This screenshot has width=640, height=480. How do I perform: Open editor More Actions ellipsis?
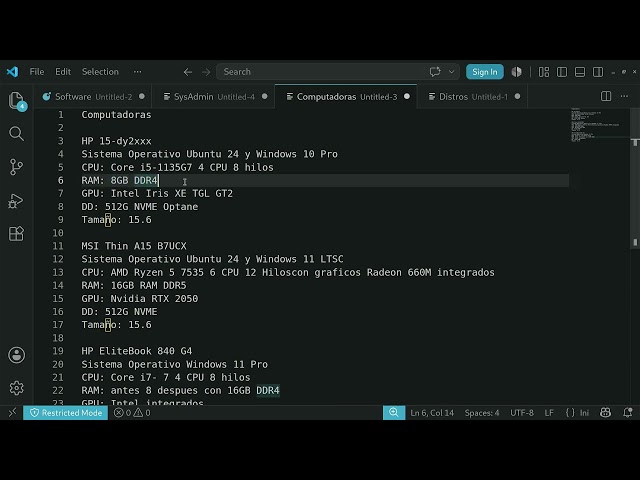click(x=624, y=96)
